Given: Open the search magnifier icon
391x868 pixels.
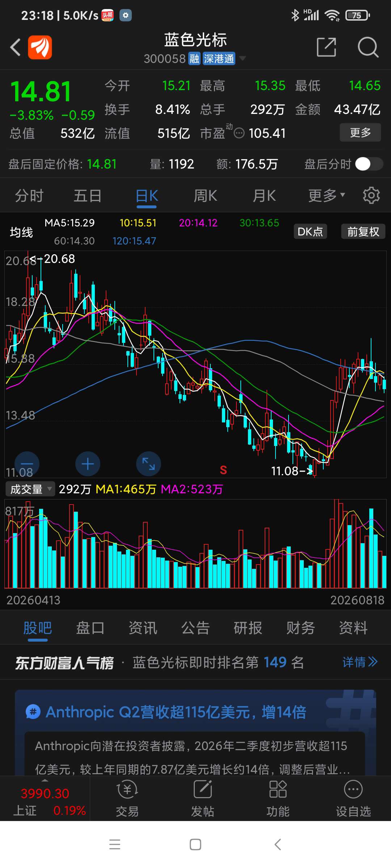Looking at the screenshot, I should pyautogui.click(x=368, y=47).
